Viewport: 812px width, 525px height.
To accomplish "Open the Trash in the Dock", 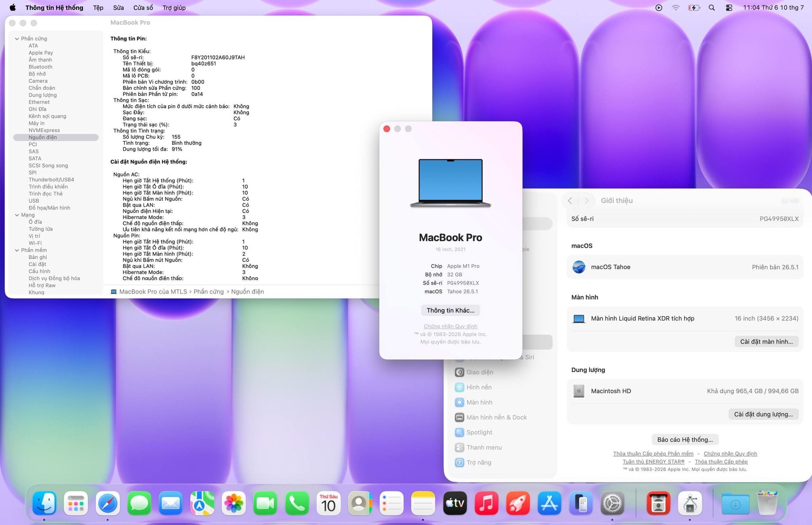I will [768, 503].
